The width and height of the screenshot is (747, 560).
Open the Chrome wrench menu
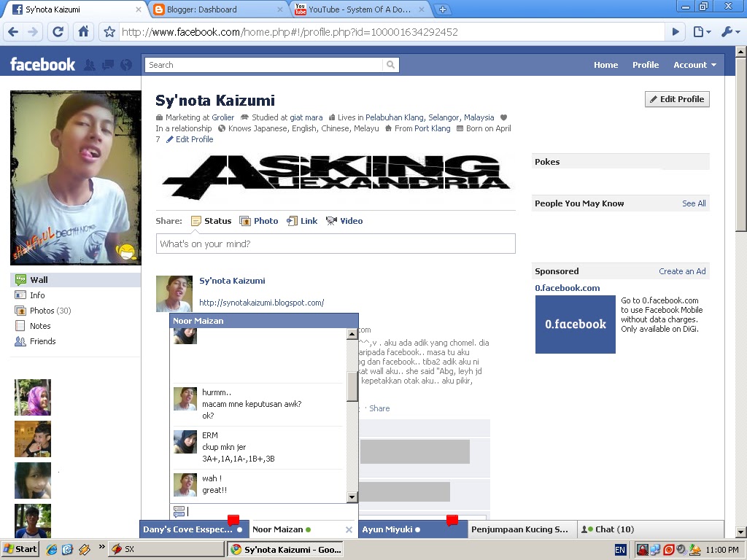coord(729,32)
